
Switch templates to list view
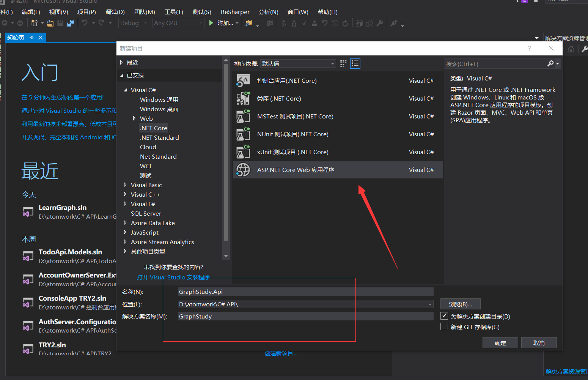tap(355, 63)
